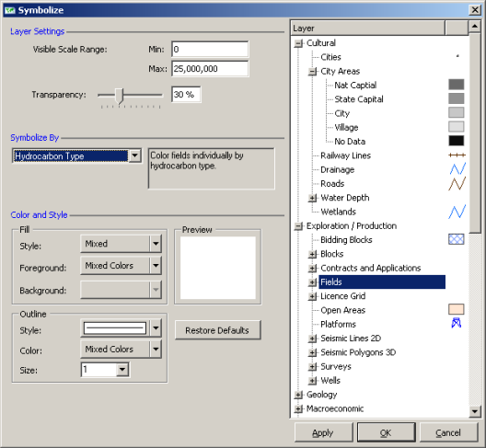Open the Fill Style dropdown

click(156, 244)
